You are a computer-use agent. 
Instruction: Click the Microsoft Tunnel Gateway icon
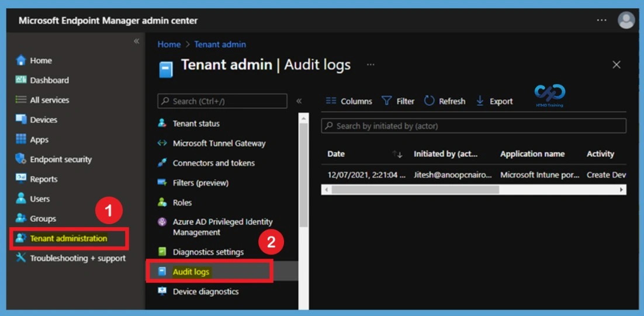[x=162, y=143]
